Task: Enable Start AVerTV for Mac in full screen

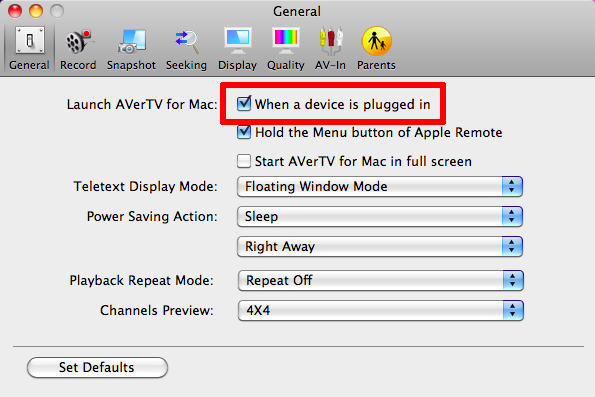Action: (244, 161)
